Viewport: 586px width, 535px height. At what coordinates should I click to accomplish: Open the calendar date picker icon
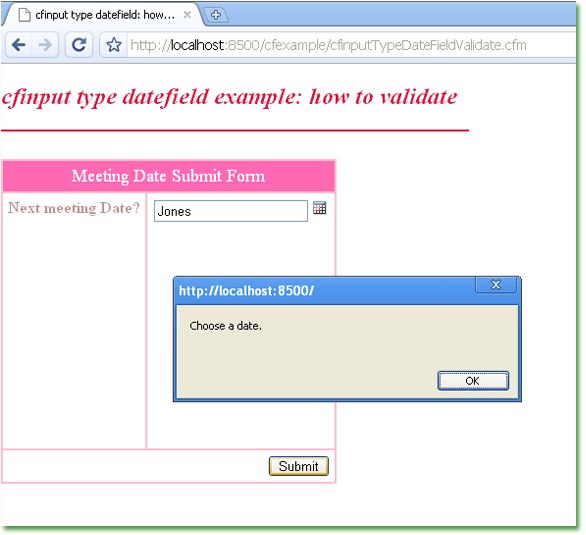point(319,208)
